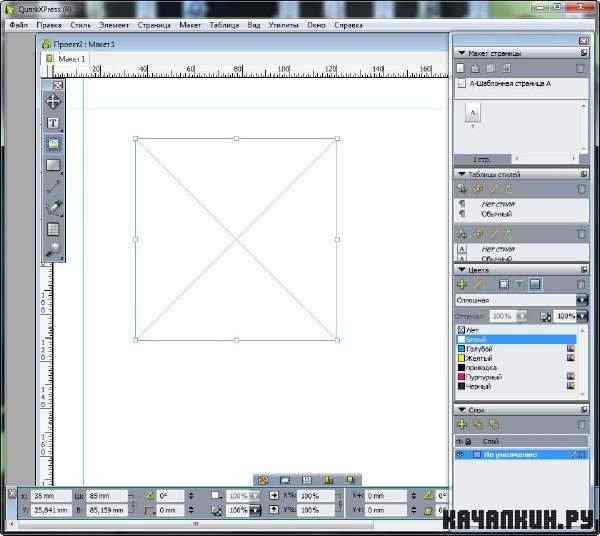Click edit color pencil icon
This screenshot has height=536, width=600.
tap(478, 284)
